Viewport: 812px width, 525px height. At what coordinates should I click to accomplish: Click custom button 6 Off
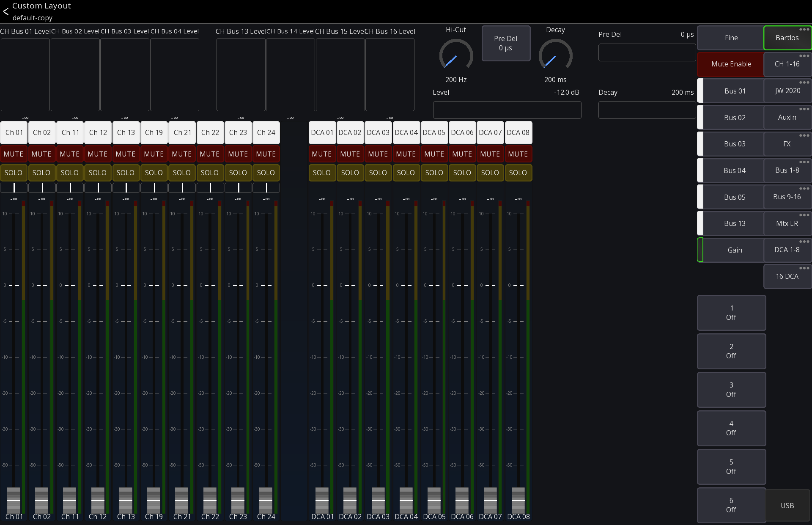click(731, 505)
